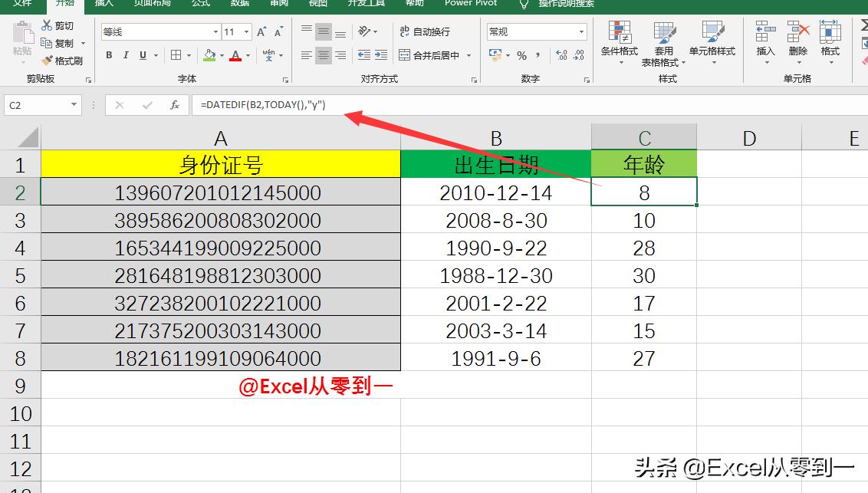This screenshot has width=868, height=493.
Task: Apply italic formatting with the I icon
Action: click(125, 55)
